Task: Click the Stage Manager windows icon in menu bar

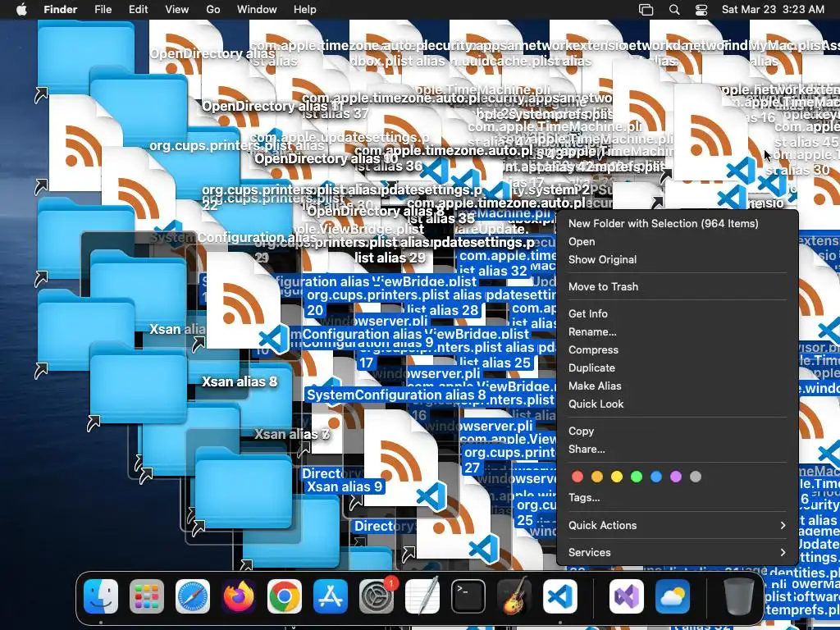Action: tap(646, 10)
